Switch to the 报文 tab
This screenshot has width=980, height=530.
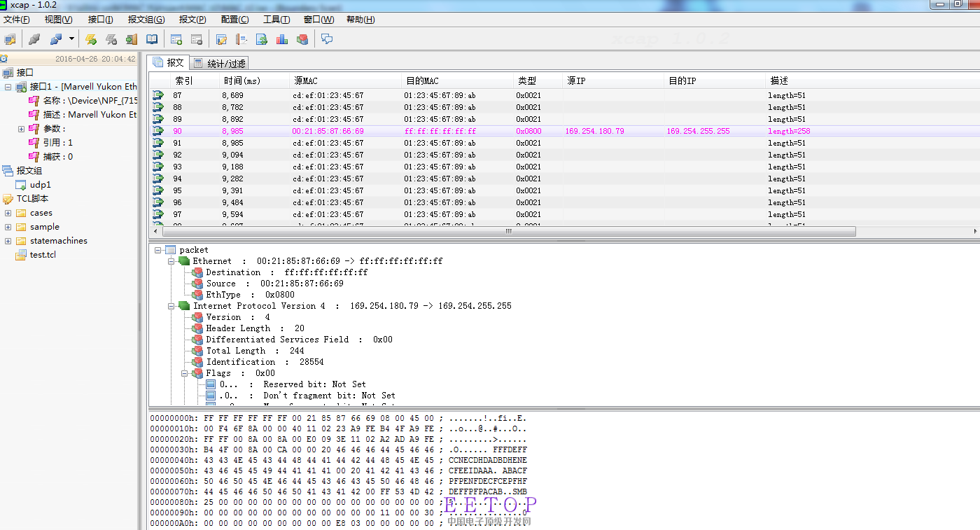(169, 62)
